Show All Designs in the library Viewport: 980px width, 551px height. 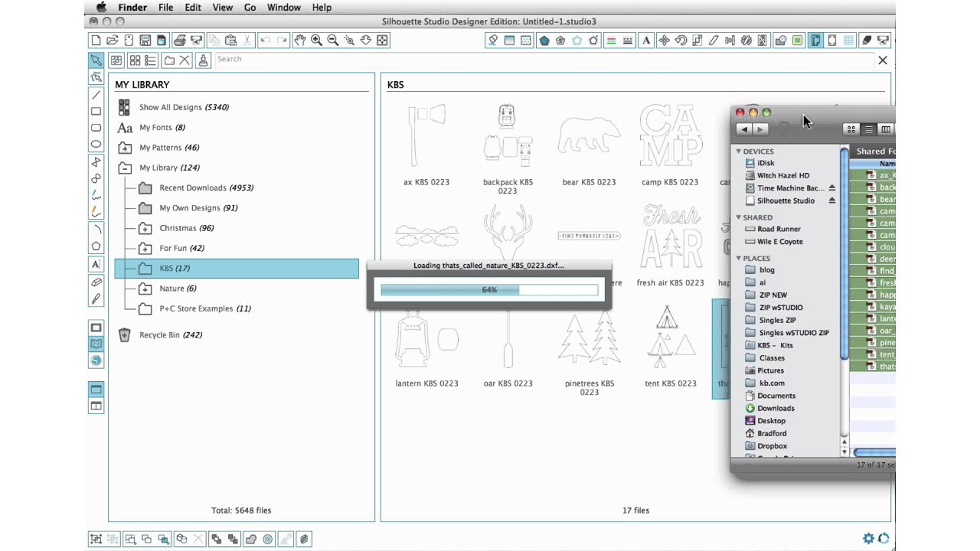click(x=184, y=107)
